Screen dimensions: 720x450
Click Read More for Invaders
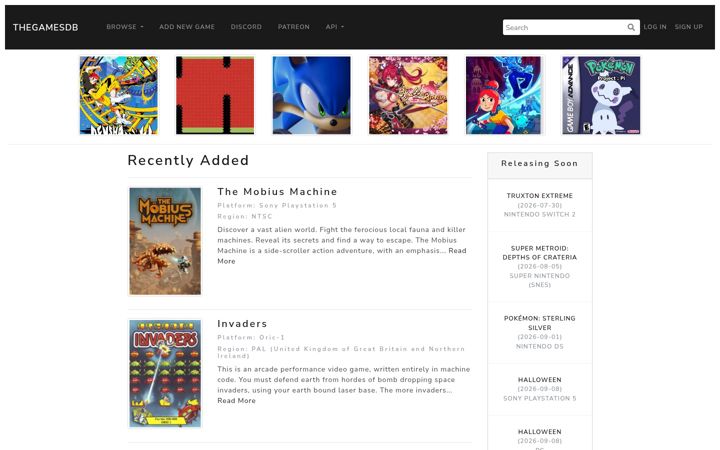click(x=236, y=401)
